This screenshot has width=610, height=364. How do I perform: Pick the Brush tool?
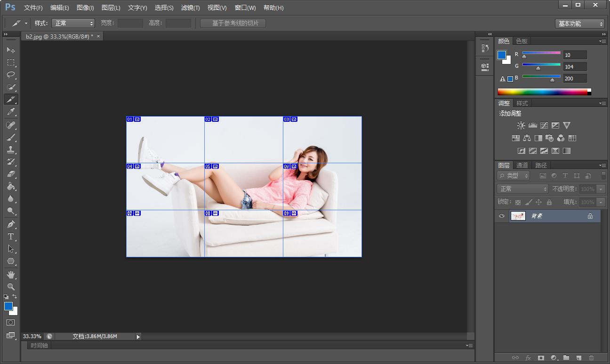[11, 137]
